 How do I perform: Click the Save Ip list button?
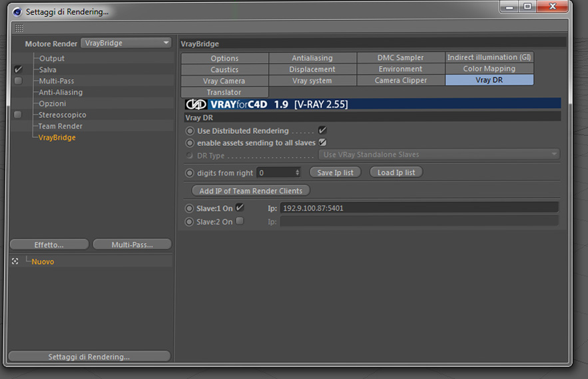click(335, 173)
